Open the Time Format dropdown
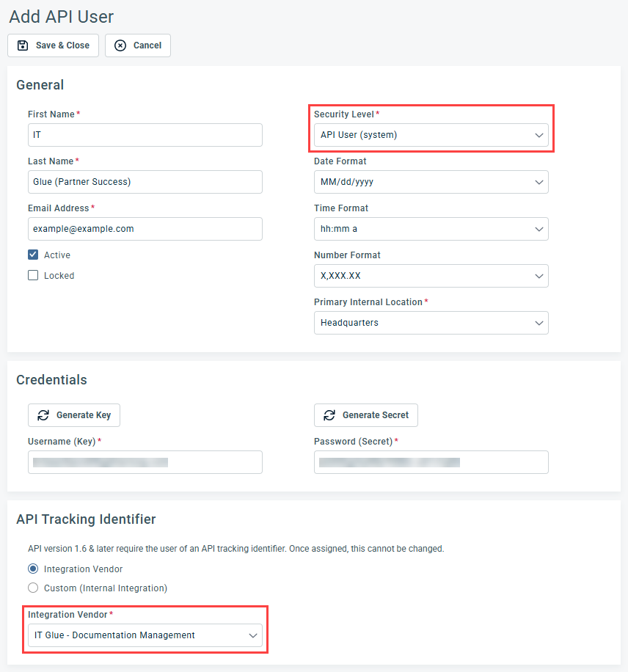628x672 pixels. [x=431, y=229]
